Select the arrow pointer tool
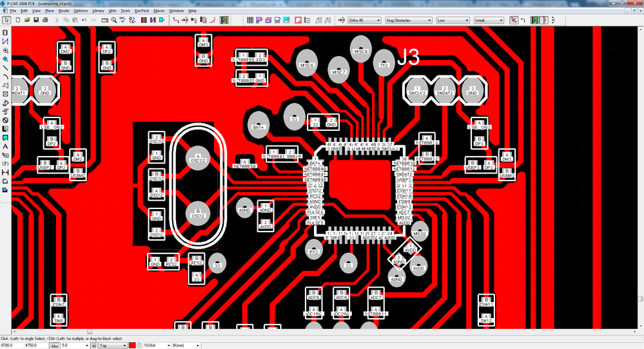 click(x=6, y=20)
